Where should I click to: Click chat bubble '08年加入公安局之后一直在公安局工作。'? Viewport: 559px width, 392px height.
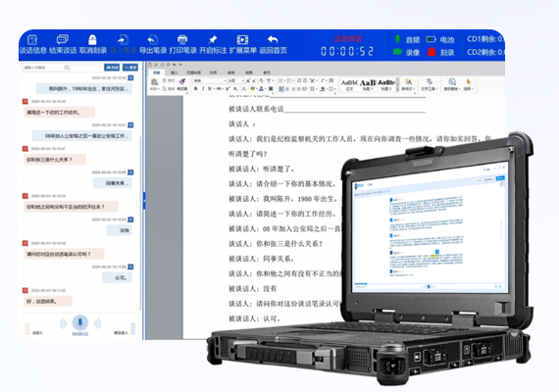[82, 136]
